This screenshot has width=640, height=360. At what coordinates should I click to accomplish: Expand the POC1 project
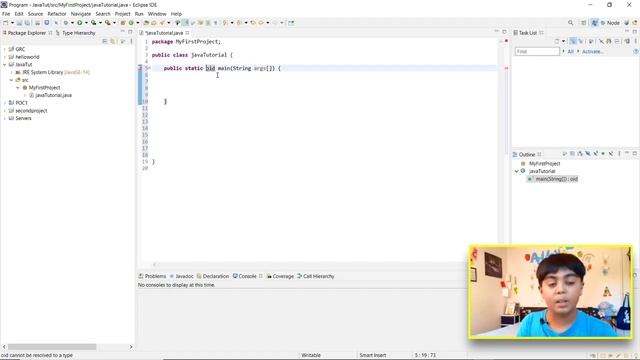[4, 103]
